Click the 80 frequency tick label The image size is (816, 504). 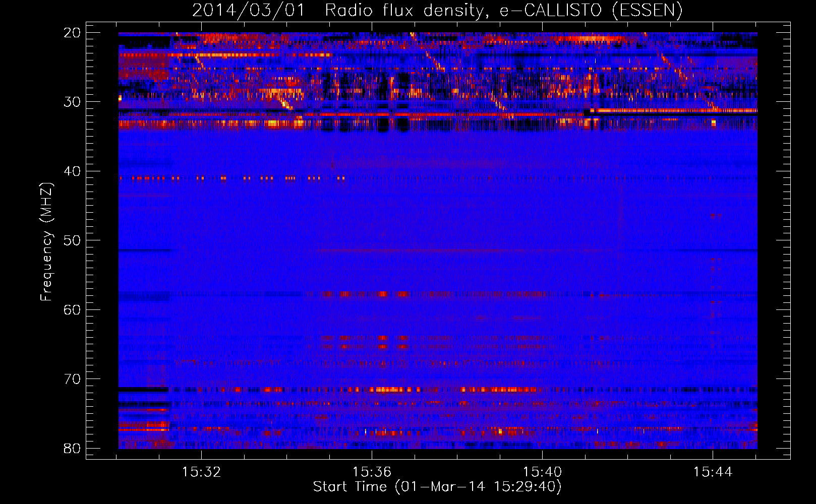72,448
